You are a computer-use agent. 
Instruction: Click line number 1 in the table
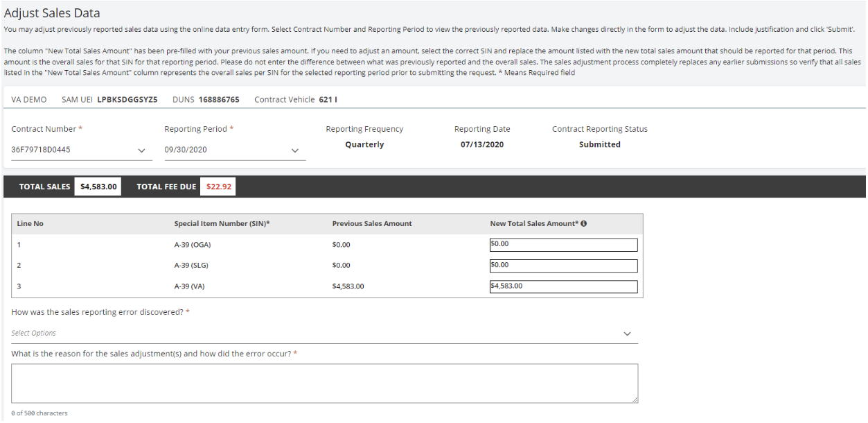[x=19, y=245]
